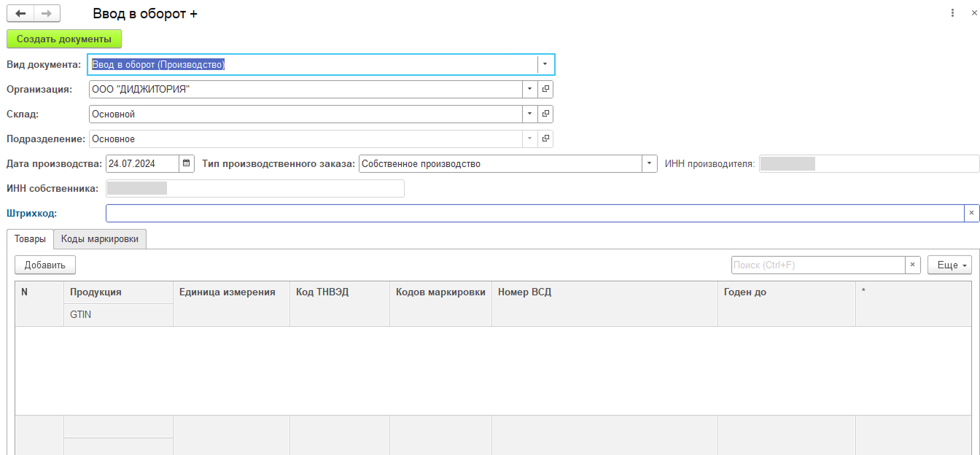980x455 pixels.
Task: Select the Товары tab
Action: pyautogui.click(x=30, y=238)
